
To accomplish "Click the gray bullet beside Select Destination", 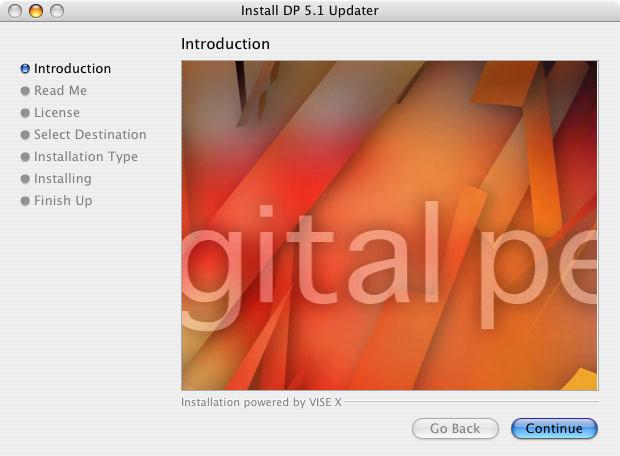I will [x=25, y=135].
